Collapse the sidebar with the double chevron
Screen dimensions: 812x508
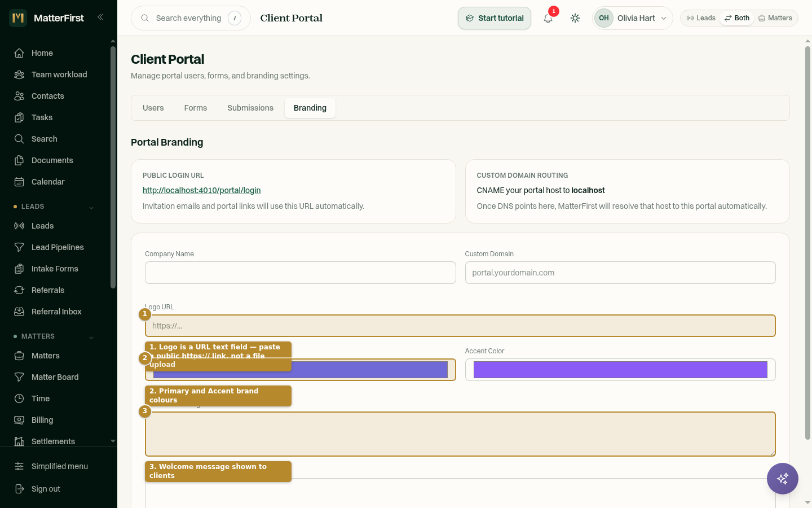click(x=100, y=17)
